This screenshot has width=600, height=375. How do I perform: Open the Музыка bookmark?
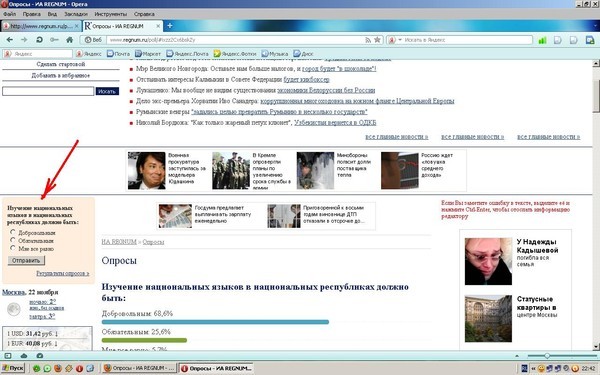(275, 54)
